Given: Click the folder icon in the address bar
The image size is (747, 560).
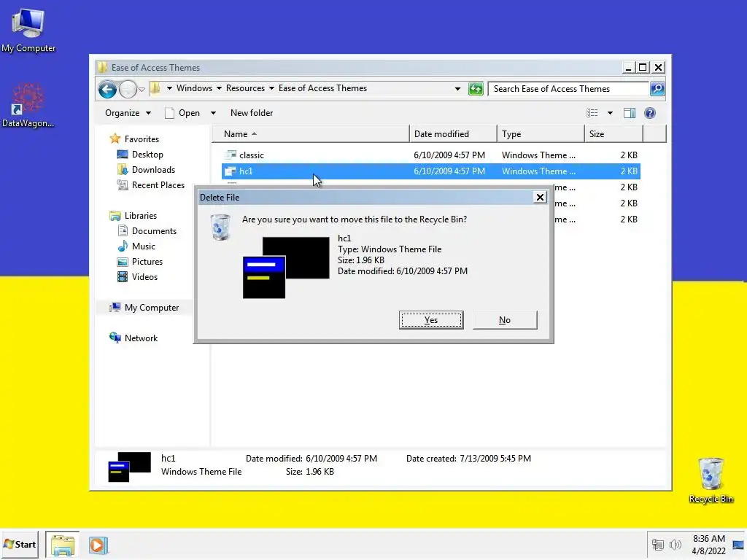Looking at the screenshot, I should tap(155, 88).
